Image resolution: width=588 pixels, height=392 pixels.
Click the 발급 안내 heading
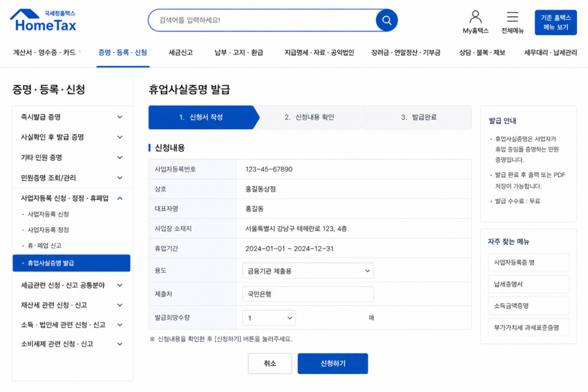502,121
